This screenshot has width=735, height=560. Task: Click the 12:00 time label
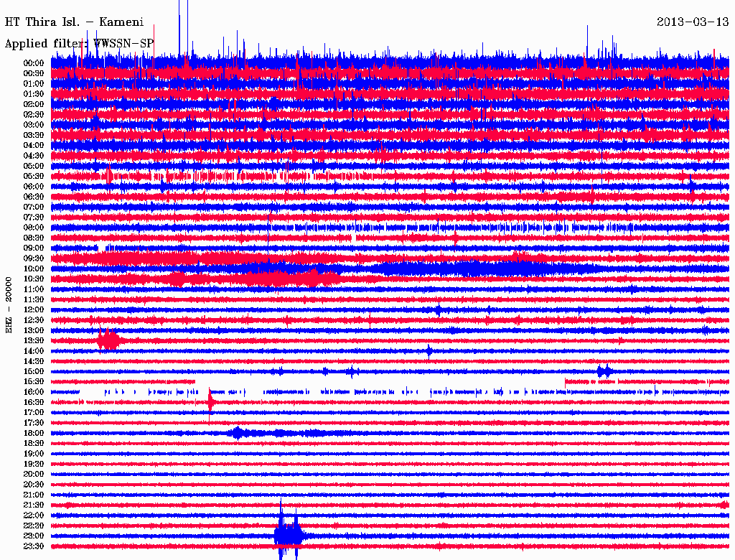[x=34, y=309]
